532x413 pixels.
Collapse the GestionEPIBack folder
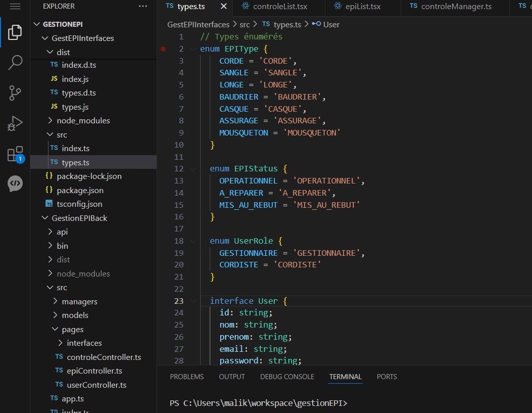coord(45,218)
